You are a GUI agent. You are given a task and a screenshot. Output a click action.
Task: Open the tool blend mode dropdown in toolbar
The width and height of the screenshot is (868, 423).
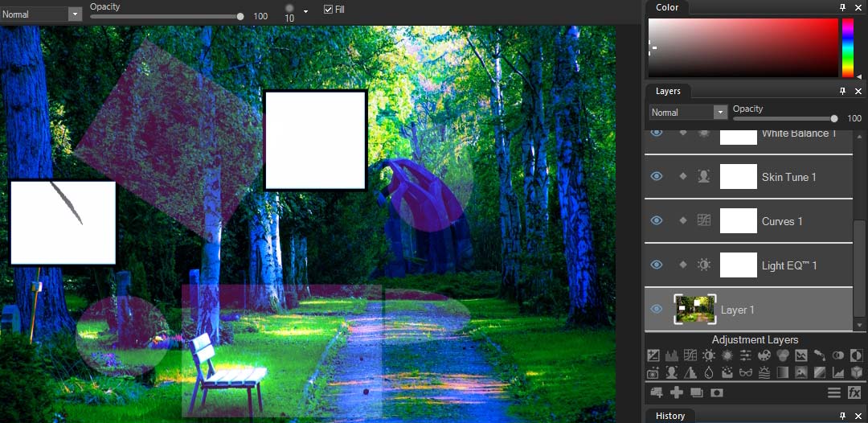[41, 14]
